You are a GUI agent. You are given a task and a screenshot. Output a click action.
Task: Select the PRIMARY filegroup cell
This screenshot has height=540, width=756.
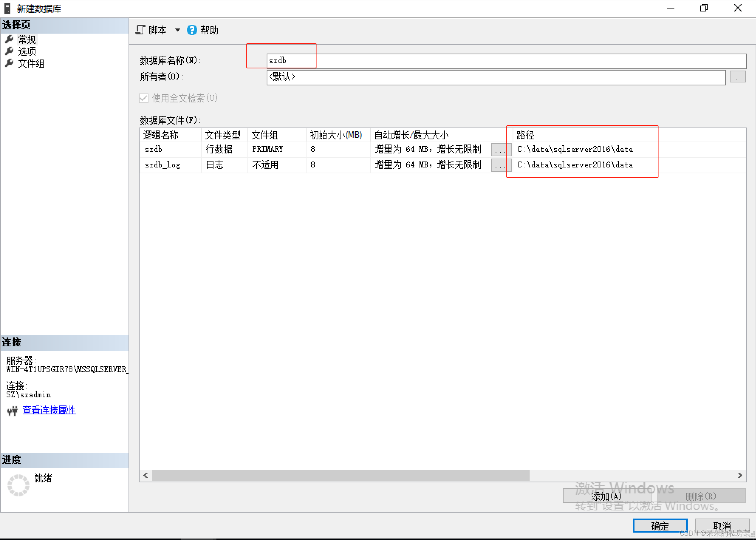(x=277, y=150)
